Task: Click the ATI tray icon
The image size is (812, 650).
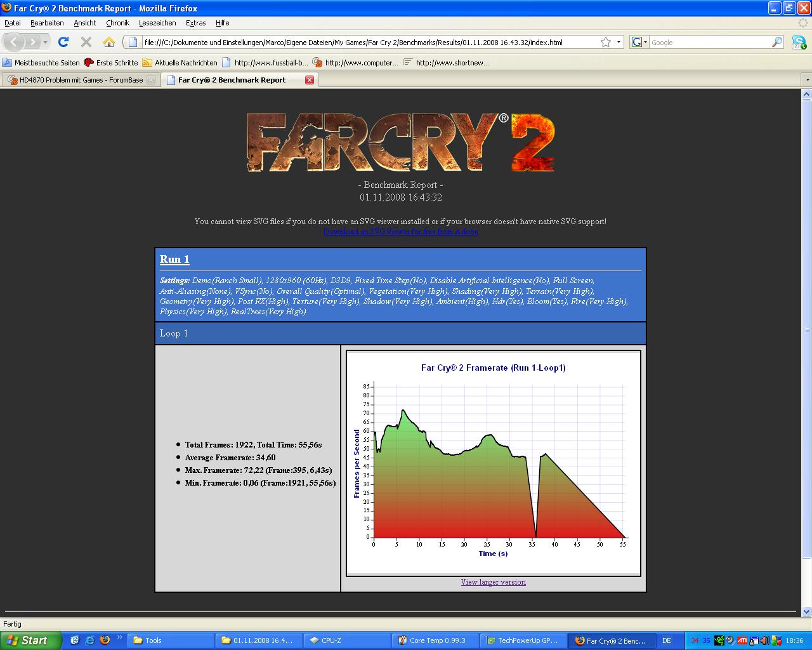Action: [x=742, y=640]
